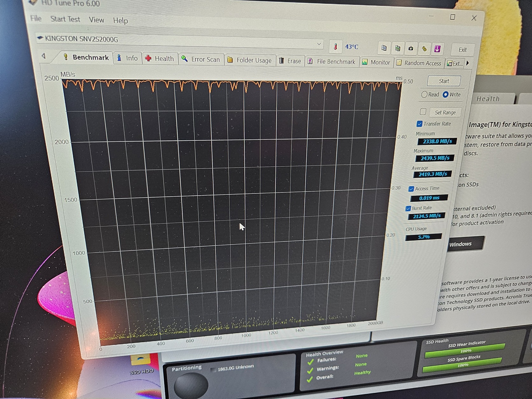Open the File menu

tap(36, 18)
